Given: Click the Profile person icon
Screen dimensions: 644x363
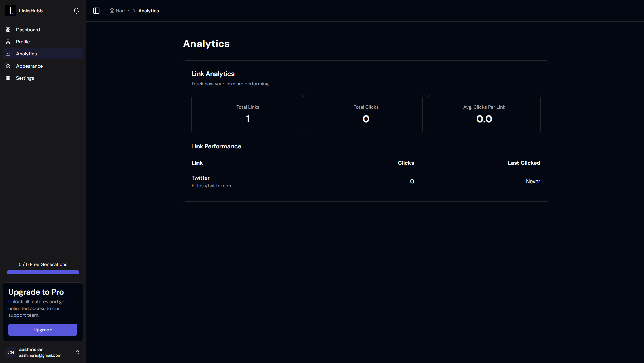Looking at the screenshot, I should point(8,42).
